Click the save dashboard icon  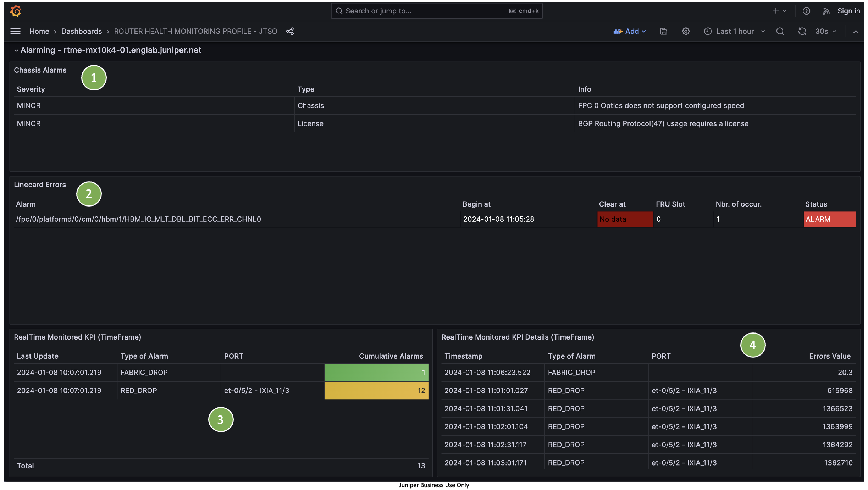pyautogui.click(x=663, y=31)
